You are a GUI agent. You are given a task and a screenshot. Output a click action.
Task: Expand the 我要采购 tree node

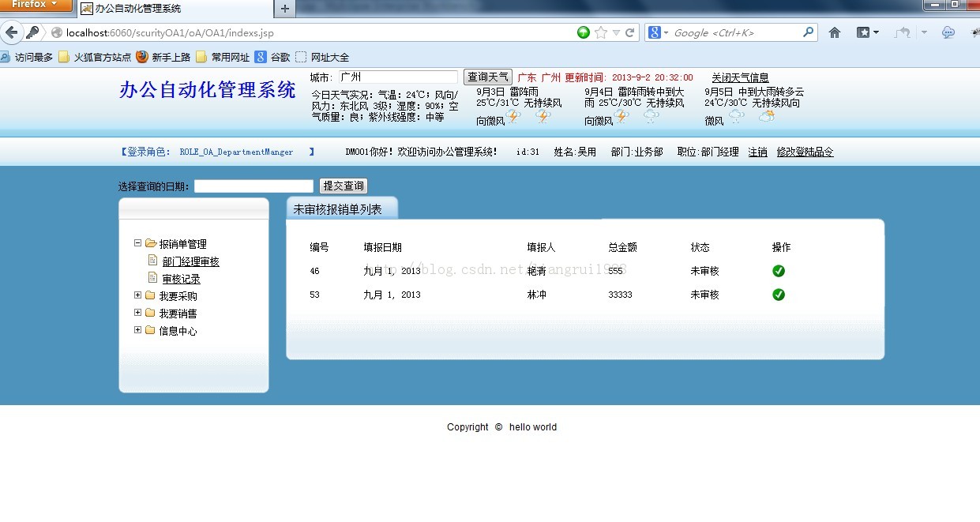137,295
